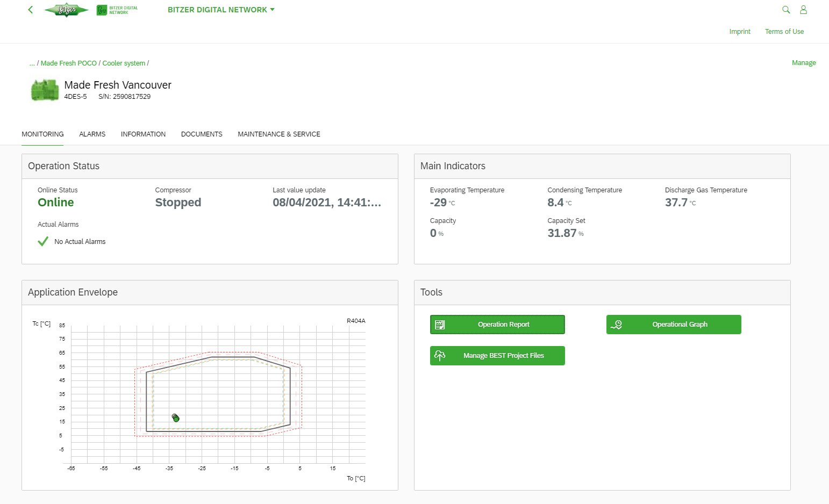
Task: Click the Capacity value 0 %
Action: [437, 233]
